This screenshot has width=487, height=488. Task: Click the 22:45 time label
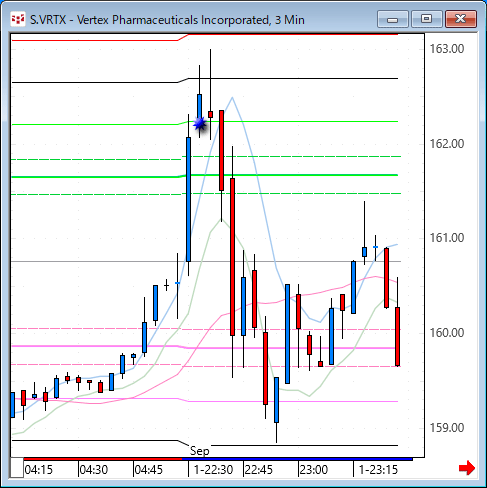pos(259,470)
